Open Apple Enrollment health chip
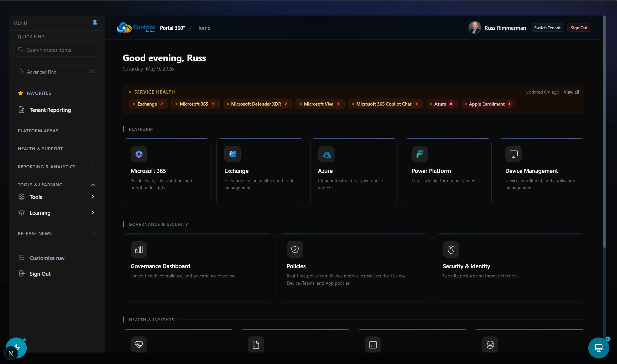The height and width of the screenshot is (364, 617). click(488, 104)
